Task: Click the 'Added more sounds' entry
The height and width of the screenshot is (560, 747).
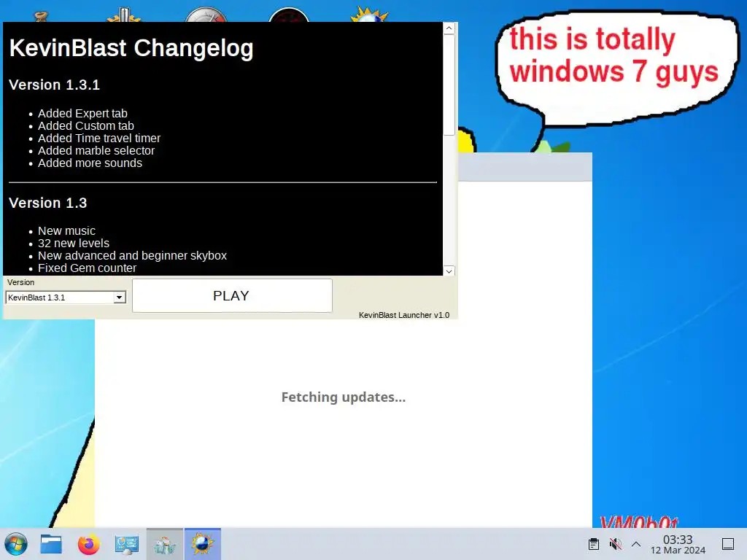Action: (x=90, y=163)
